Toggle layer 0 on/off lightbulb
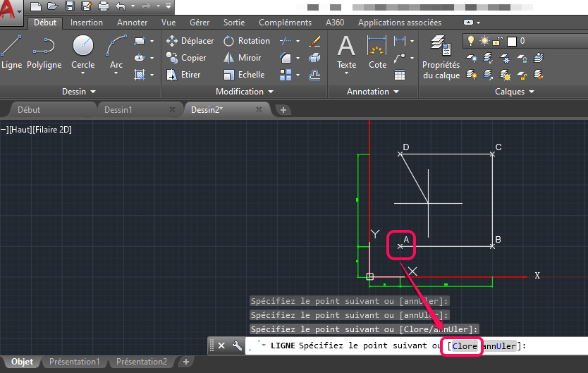588x373 pixels. [x=471, y=40]
